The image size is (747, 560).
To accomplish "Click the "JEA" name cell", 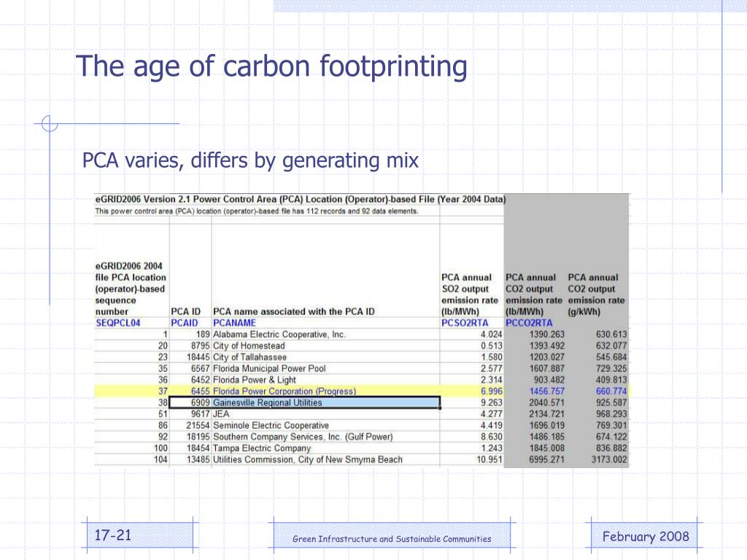I will coord(221,414).
